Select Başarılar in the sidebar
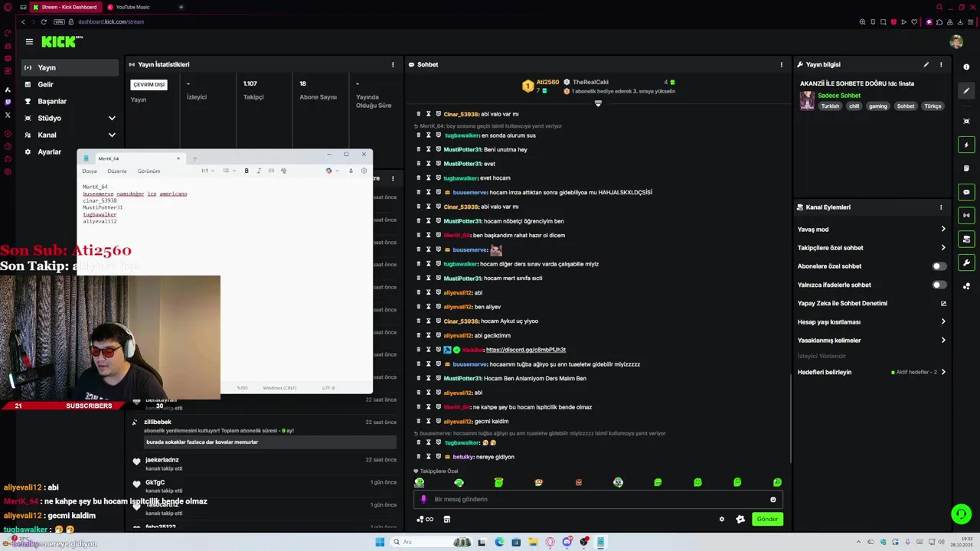980x551 pixels. pos(70,101)
